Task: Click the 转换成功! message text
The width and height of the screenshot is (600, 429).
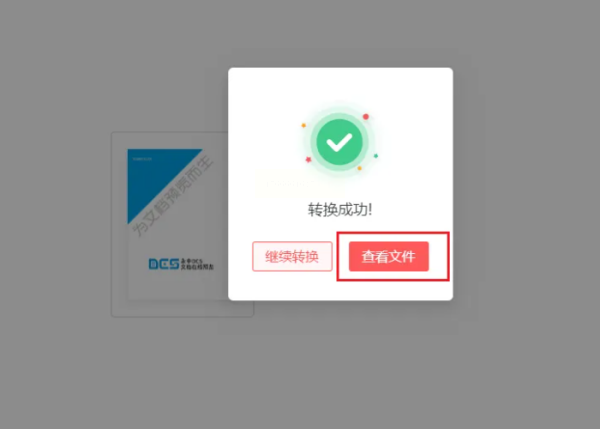Action: [340, 210]
